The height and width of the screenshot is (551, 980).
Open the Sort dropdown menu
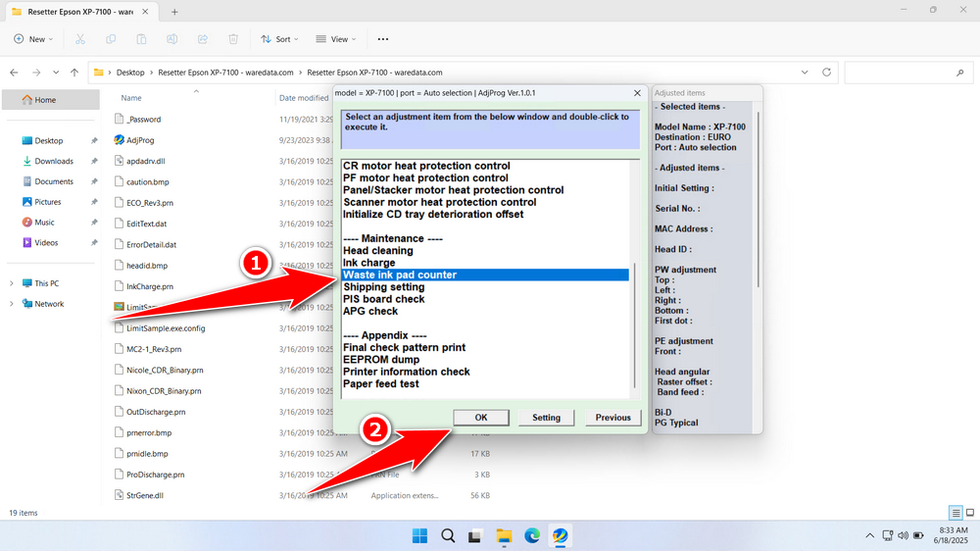coord(279,39)
